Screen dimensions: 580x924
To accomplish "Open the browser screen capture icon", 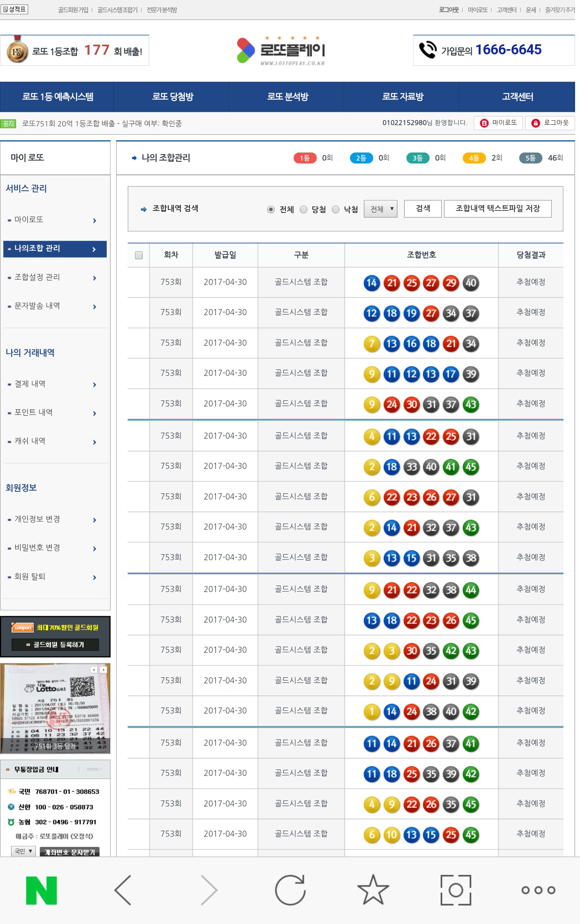I will (x=456, y=890).
